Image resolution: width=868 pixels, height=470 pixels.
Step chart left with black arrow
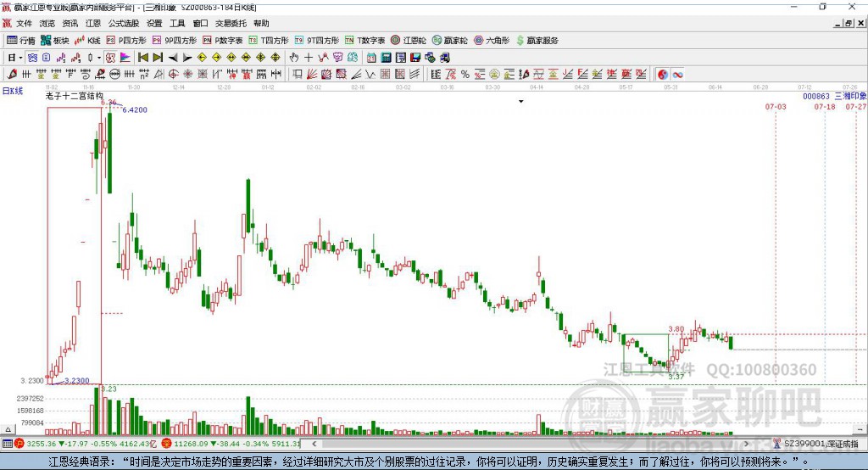click(x=173, y=58)
